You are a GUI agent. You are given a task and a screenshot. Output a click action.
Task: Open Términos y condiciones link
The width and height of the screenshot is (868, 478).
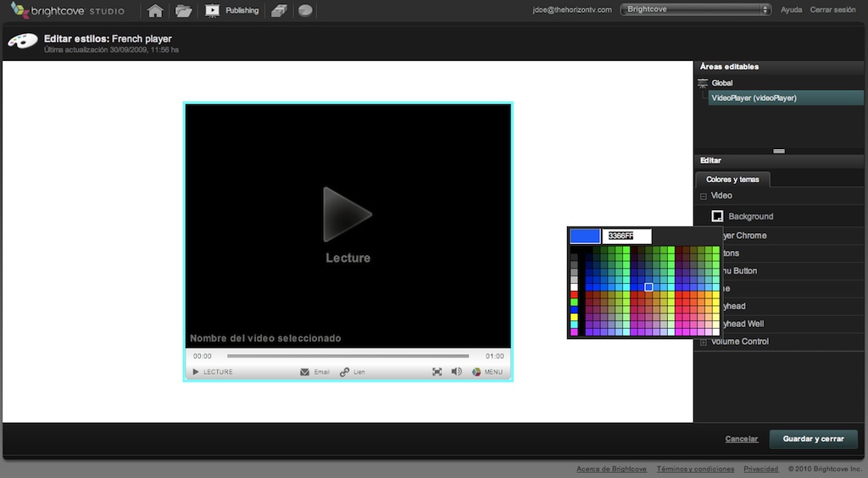coord(695,469)
